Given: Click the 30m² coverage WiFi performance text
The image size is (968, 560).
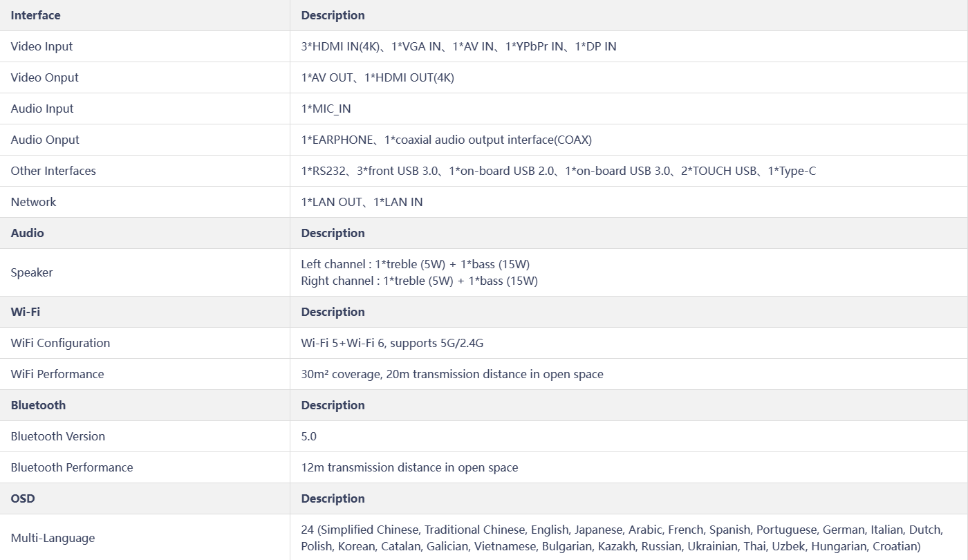Looking at the screenshot, I should click(x=452, y=374).
